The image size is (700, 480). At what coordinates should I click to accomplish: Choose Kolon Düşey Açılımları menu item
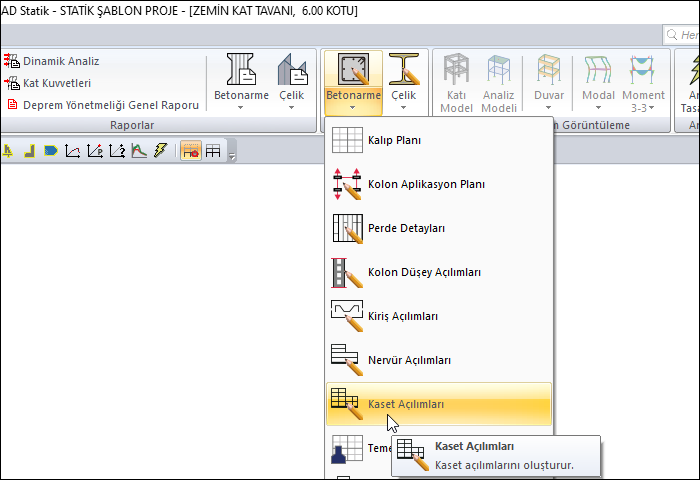pos(439,272)
